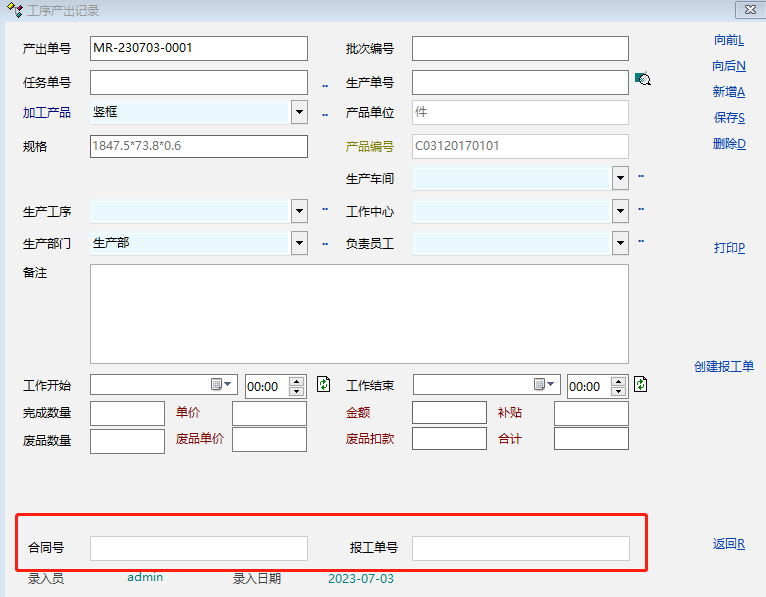The width and height of the screenshot is (766, 597).
Task: Expand the 加工产品 dropdown list
Action: tap(299, 112)
